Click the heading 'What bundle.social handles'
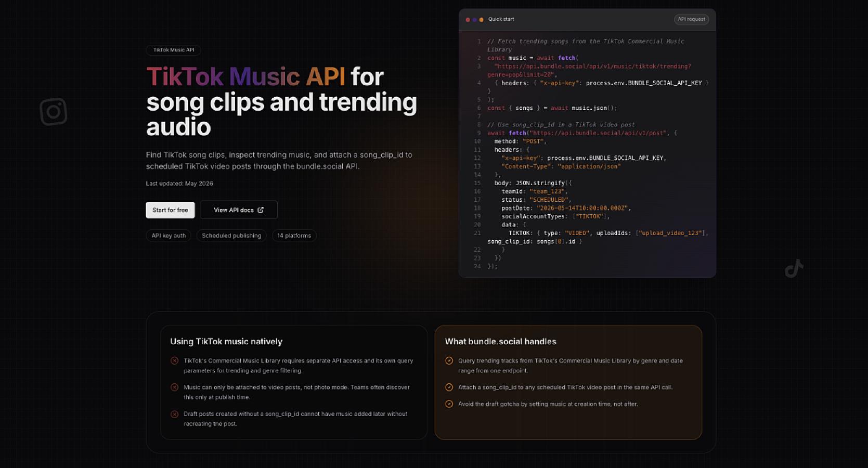The width and height of the screenshot is (868, 468). tap(500, 342)
